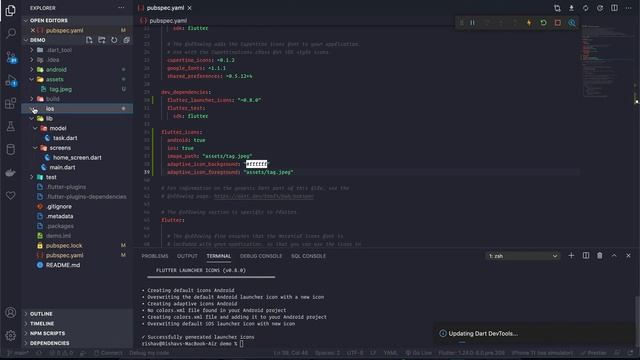Image resolution: width=640 pixels, height=360 pixels.
Task: Open the Source Control view icon
Action: click(x=11, y=57)
